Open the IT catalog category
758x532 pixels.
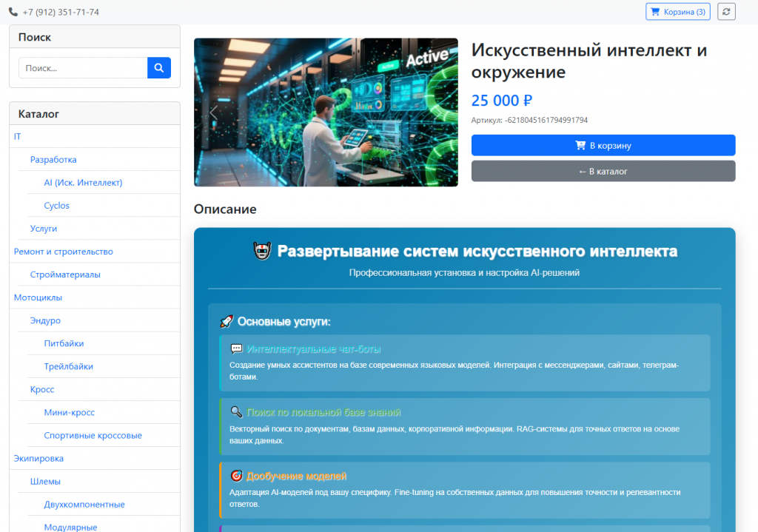pos(18,136)
